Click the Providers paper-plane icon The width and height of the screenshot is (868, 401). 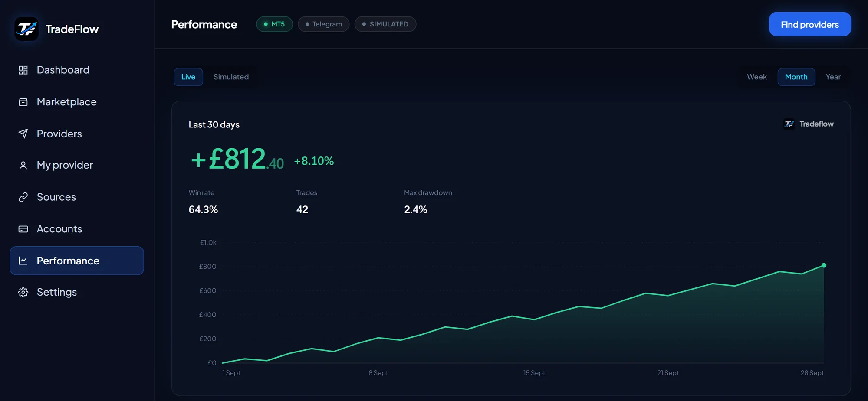(23, 134)
